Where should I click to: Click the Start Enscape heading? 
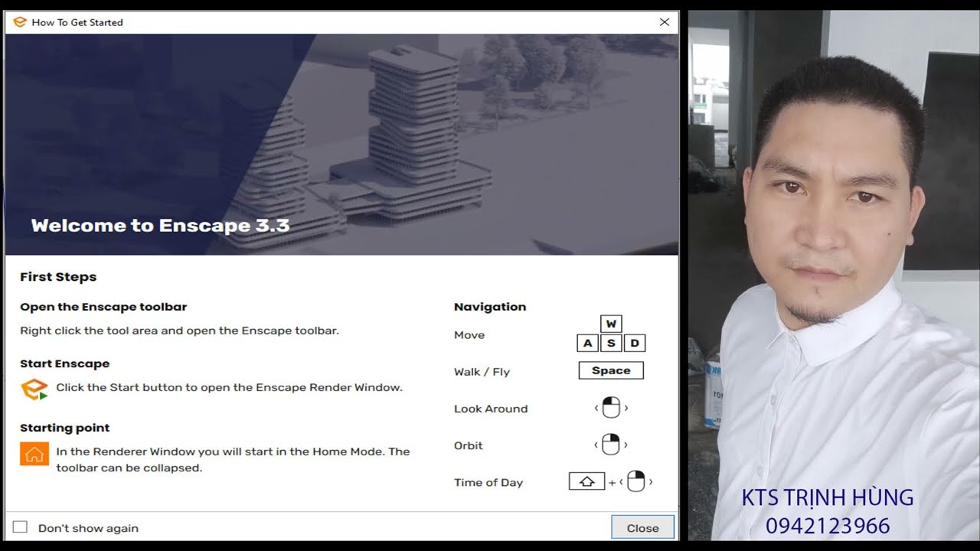[65, 364]
